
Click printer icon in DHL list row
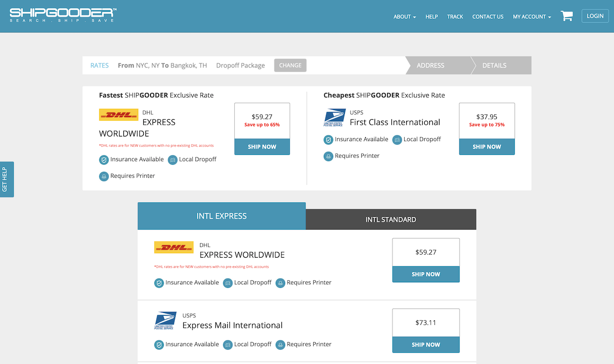pyautogui.click(x=280, y=283)
